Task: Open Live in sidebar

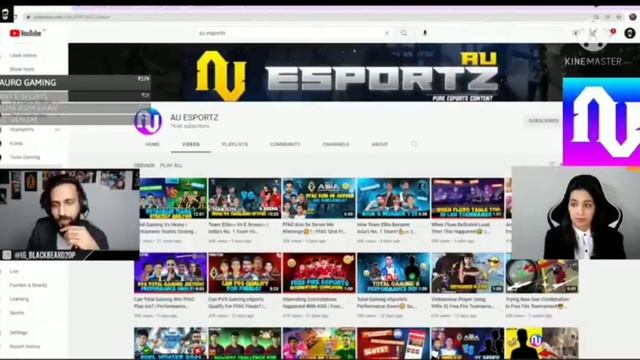Action: pos(14,271)
